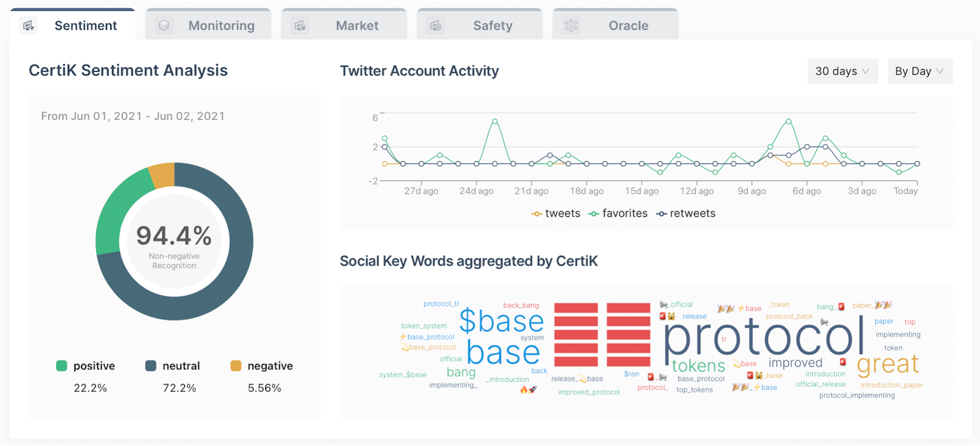The width and height of the screenshot is (980, 446).
Task: Switch to the Oracle tab
Action: tap(628, 26)
